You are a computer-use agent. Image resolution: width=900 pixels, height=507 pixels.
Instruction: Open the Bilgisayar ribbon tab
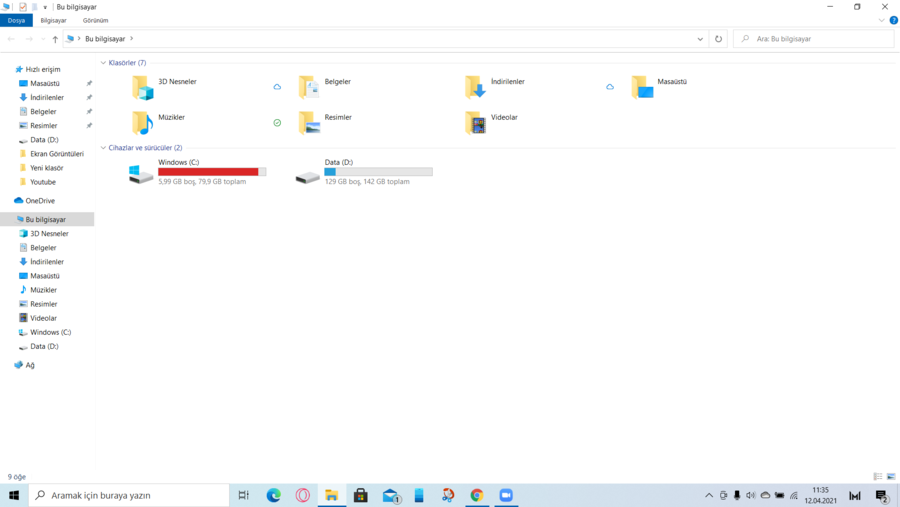53,20
